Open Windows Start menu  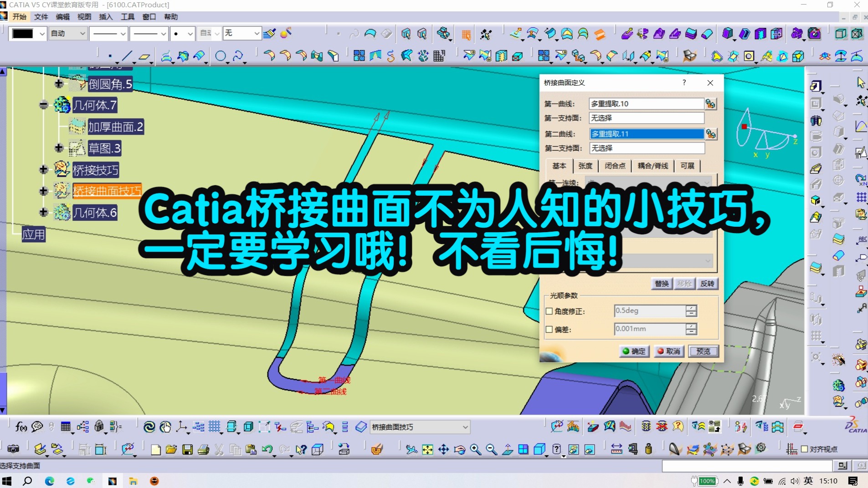pos(7,481)
